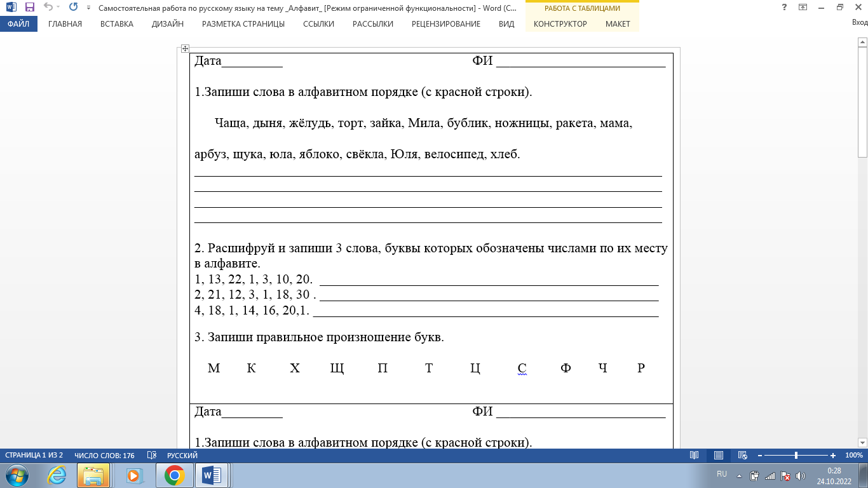Image resolution: width=868 pixels, height=488 pixels.
Task: Open Google Chrome from taskbar
Action: (x=174, y=475)
